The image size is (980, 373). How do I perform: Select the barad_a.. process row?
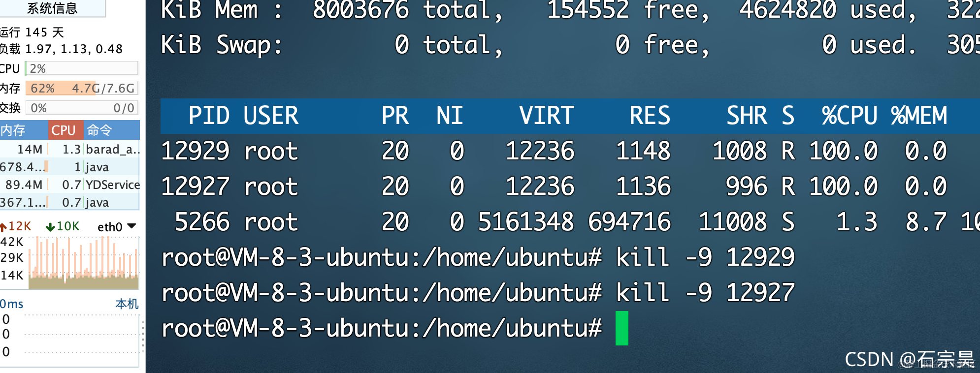click(x=70, y=149)
